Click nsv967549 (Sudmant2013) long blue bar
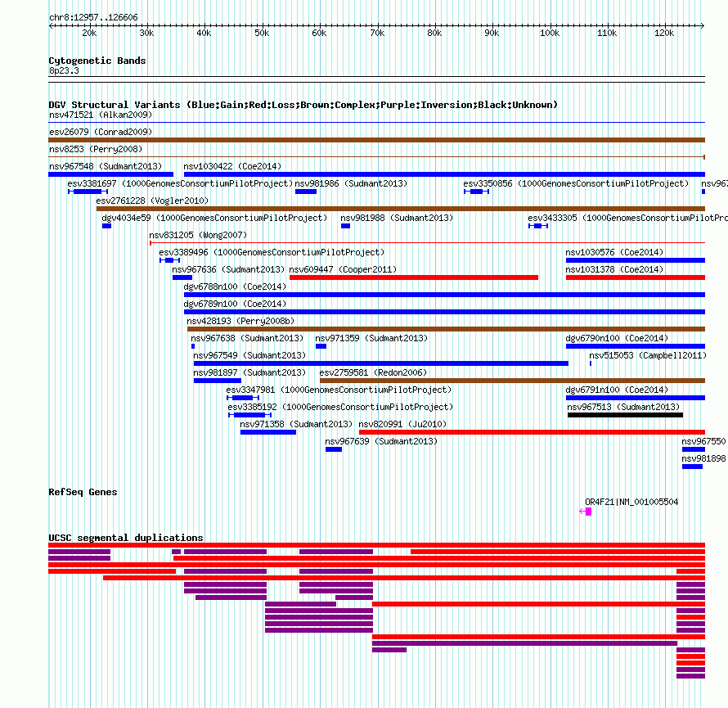 [381, 363]
